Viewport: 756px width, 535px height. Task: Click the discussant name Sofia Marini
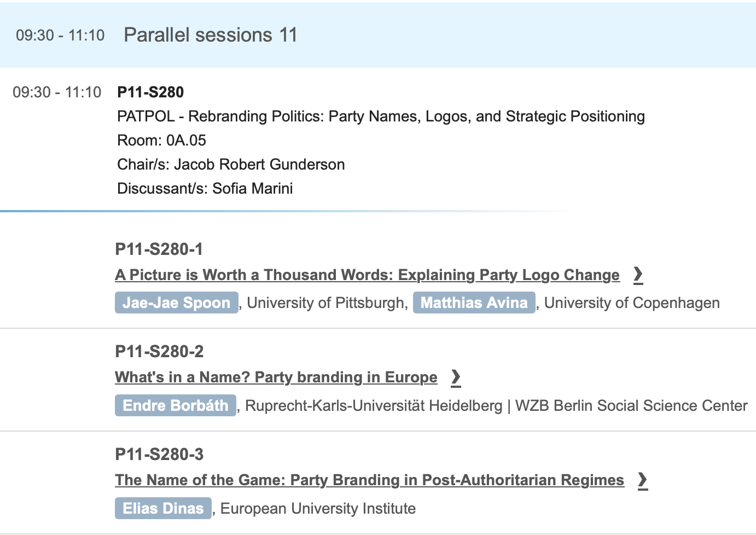[x=252, y=188]
